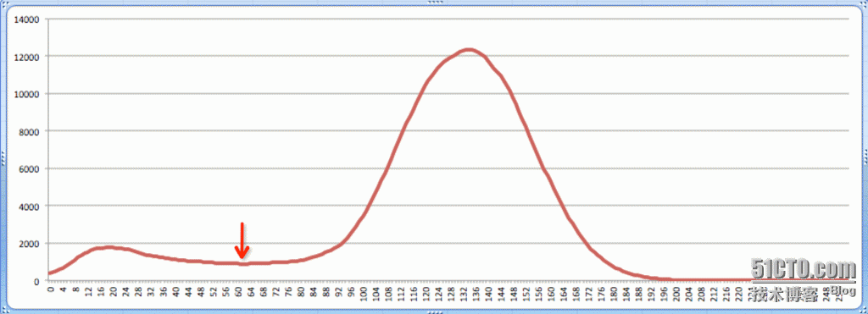Click the x-axis label 16
The image size is (868, 314).
coord(101,291)
